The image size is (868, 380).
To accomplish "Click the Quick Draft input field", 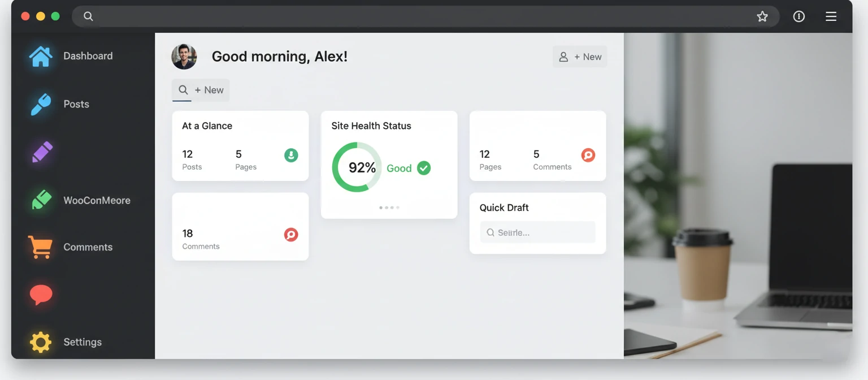I will coord(537,232).
